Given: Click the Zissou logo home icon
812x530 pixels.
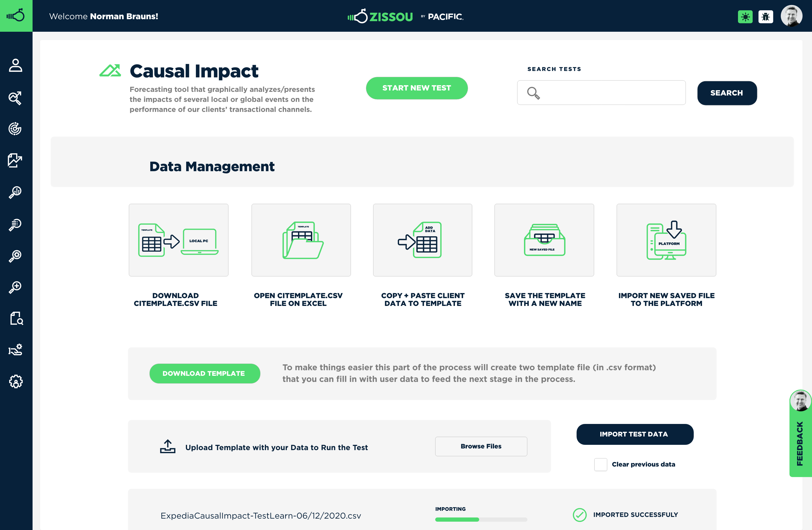Looking at the screenshot, I should 16,16.
